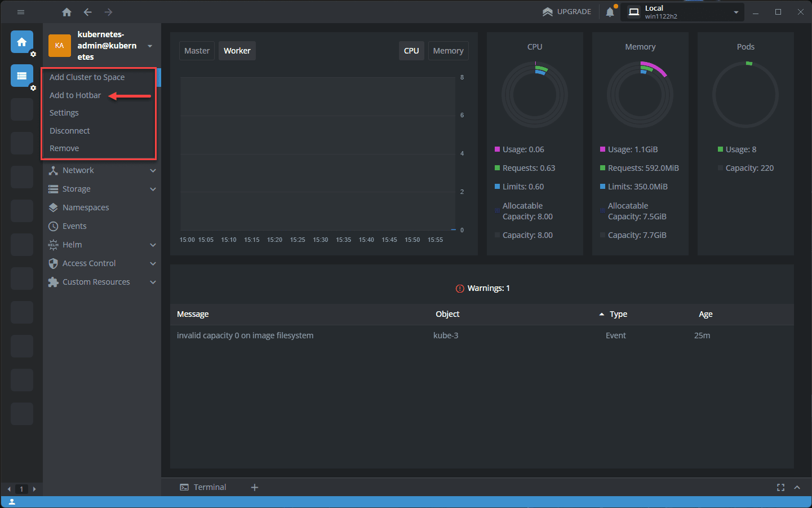Screen dimensions: 812x508
Task: Click the magenta swatch beside Usage: 0.06
Action: tap(497, 149)
